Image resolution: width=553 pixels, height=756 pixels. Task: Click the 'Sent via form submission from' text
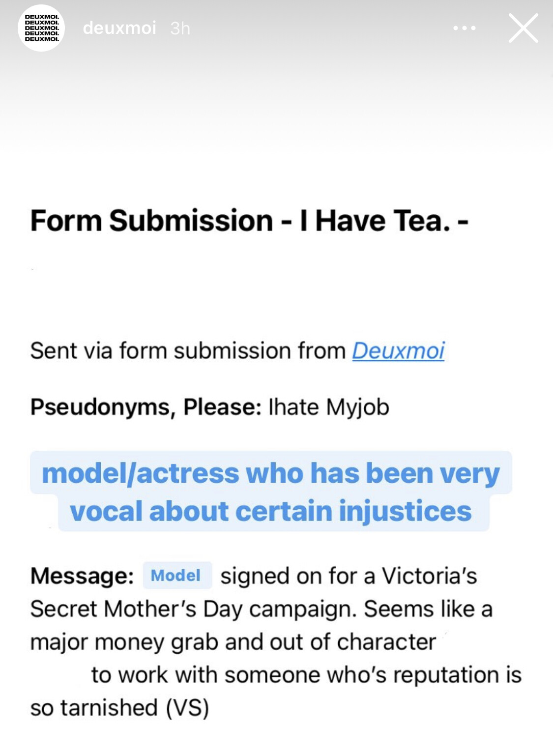tap(188, 351)
